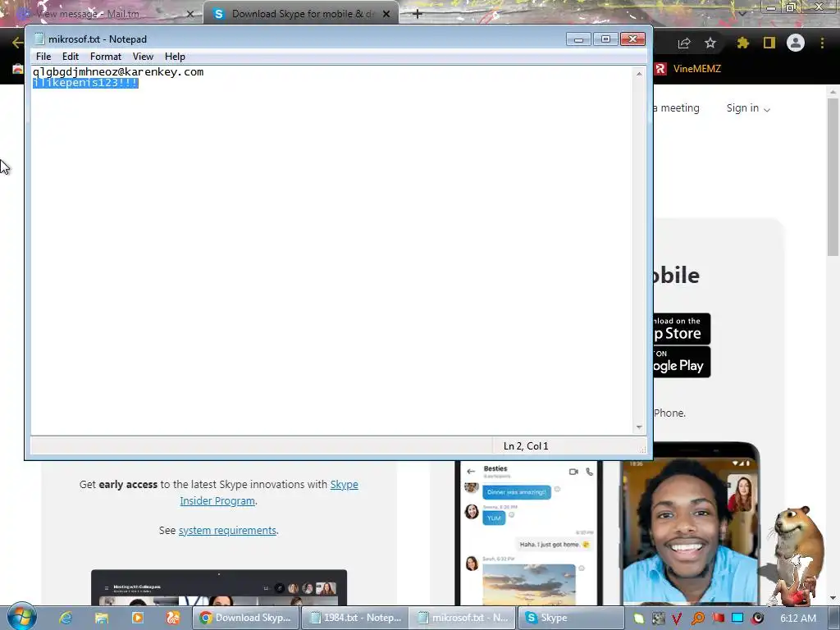This screenshot has height=630, width=840.
Task: Switch to mikrosof.txt Notepad taskbar button
Action: point(463,618)
